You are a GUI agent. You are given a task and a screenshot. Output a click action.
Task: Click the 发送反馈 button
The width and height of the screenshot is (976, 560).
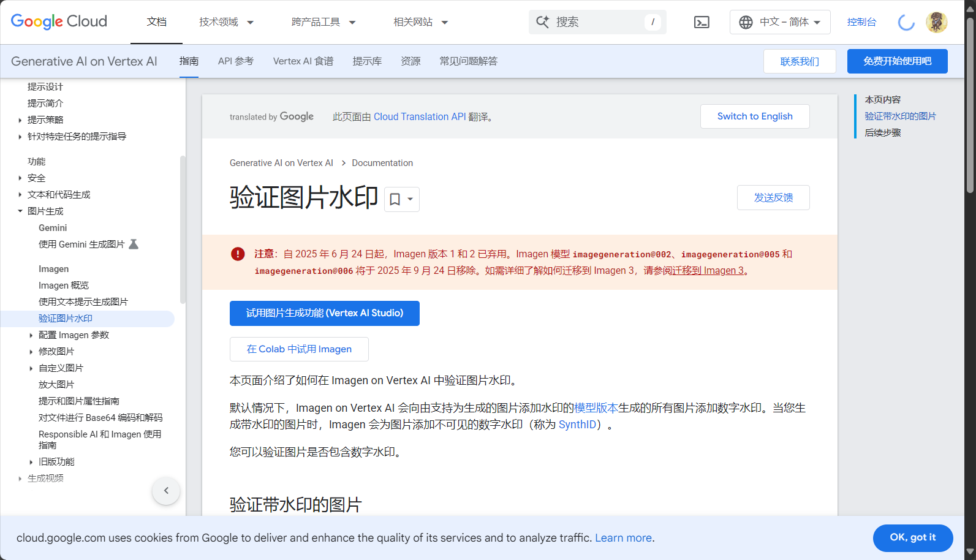tap(773, 197)
